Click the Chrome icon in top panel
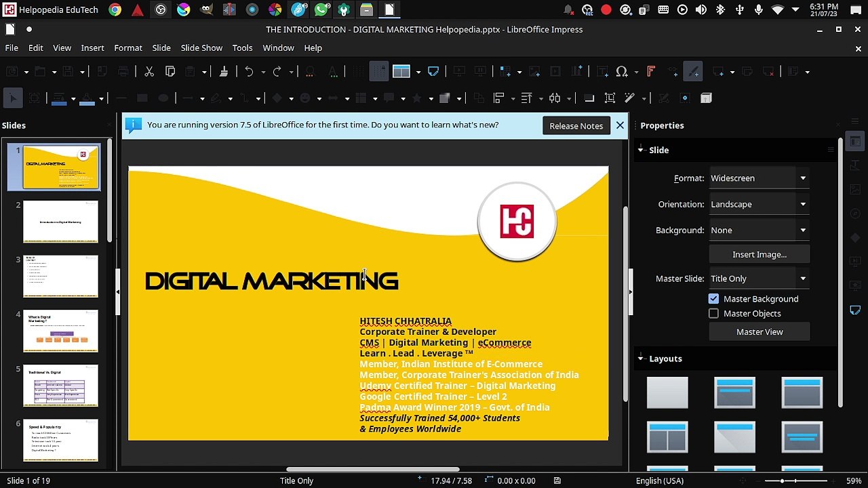Viewport: 868px width, 488px height. (x=115, y=9)
